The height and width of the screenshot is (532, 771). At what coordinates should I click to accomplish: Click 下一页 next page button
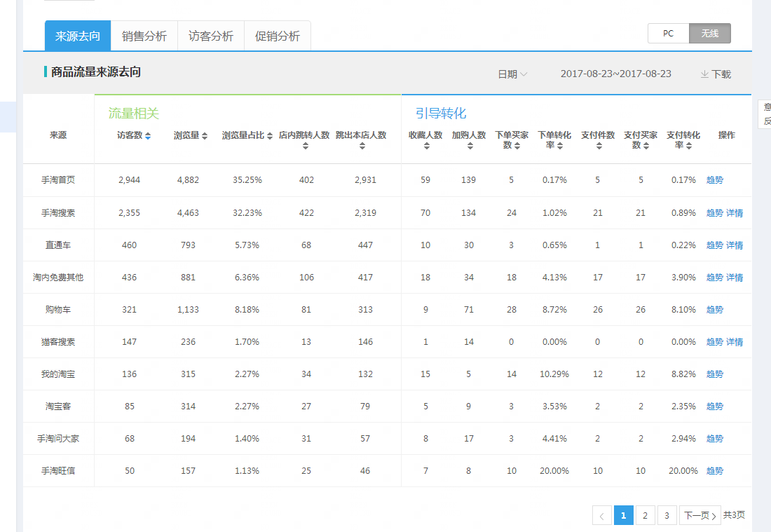pyautogui.click(x=700, y=515)
